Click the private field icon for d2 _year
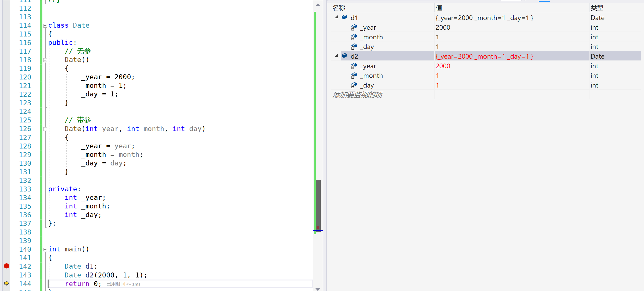Viewport: 644px width, 291px height. tap(354, 66)
